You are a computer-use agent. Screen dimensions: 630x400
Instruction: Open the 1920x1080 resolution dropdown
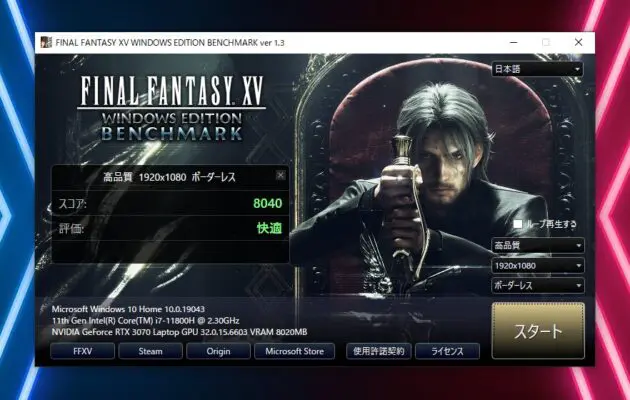537,265
